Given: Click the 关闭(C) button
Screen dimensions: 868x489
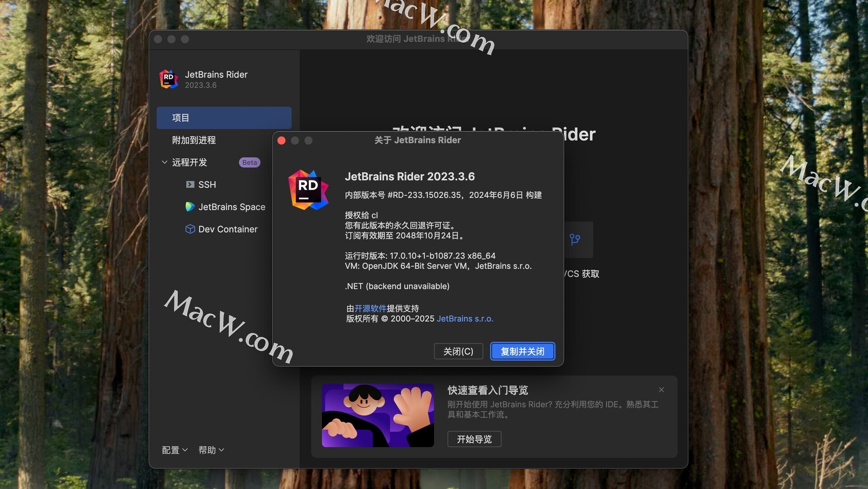Looking at the screenshot, I should coord(458,351).
